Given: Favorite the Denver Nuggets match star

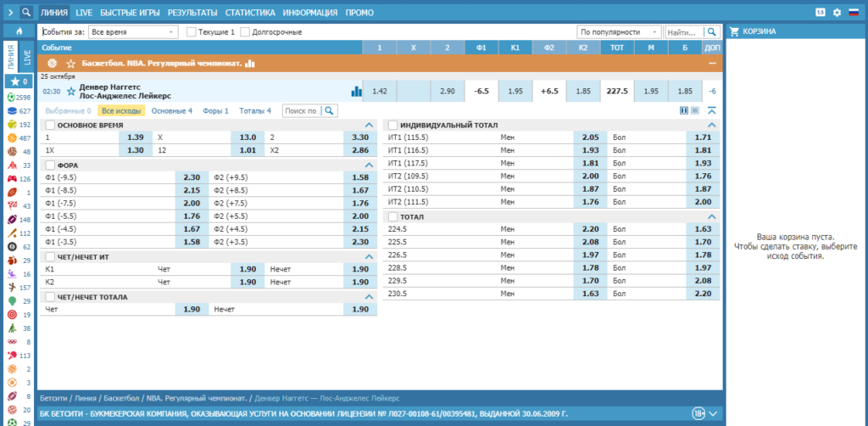Looking at the screenshot, I should [x=71, y=92].
